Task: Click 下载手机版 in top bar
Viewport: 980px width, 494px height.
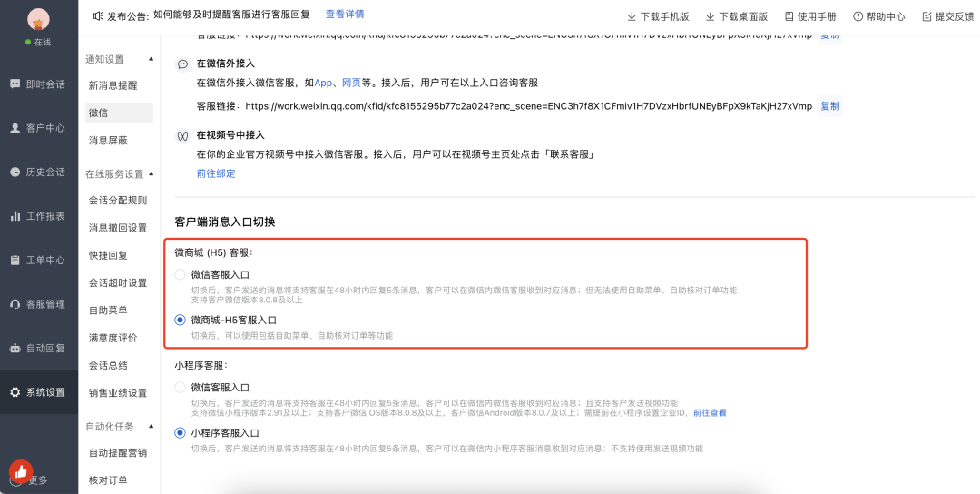Action: 658,17
